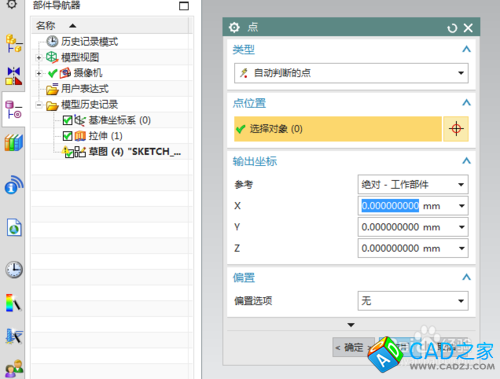The width and height of the screenshot is (500, 379).
Task: Click the settings gear in sidebar top
Action: 12,4
